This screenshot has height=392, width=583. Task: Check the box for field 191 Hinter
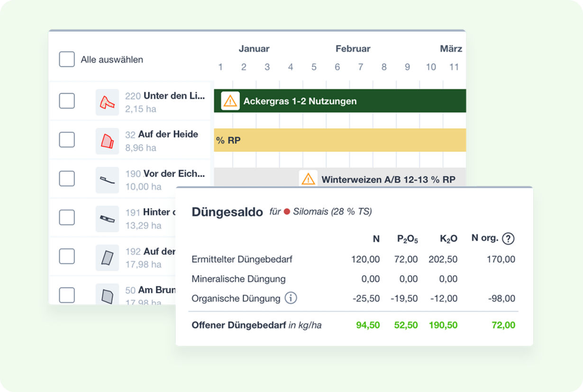(x=67, y=217)
